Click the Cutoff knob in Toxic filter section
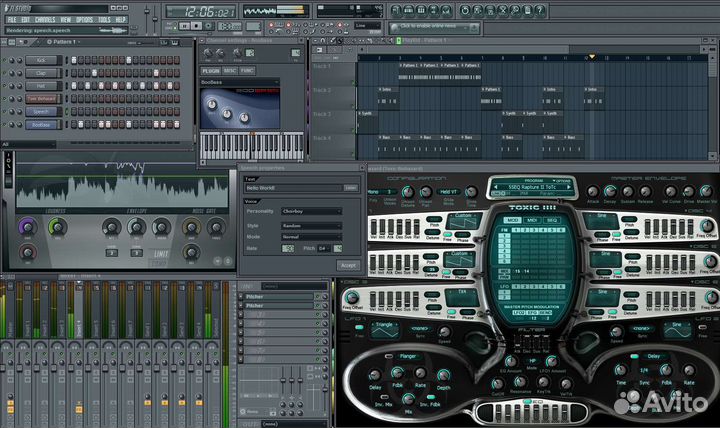 [x=498, y=383]
